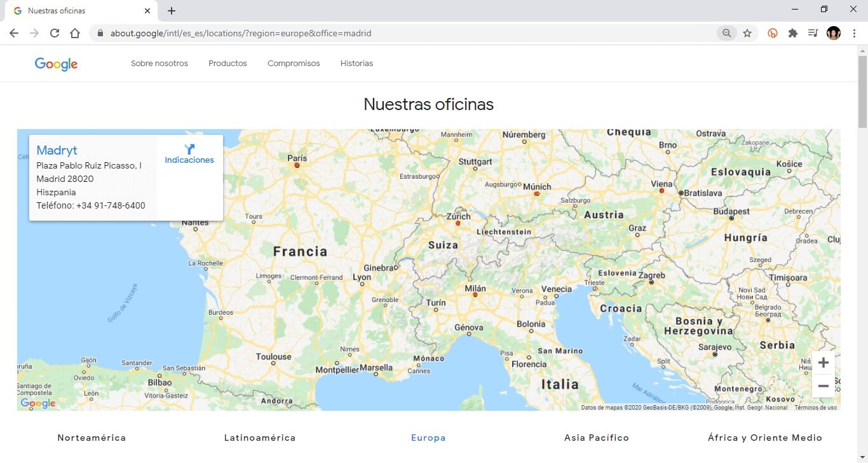Open Términos de uso map link
868x463 pixels.
tap(815, 408)
